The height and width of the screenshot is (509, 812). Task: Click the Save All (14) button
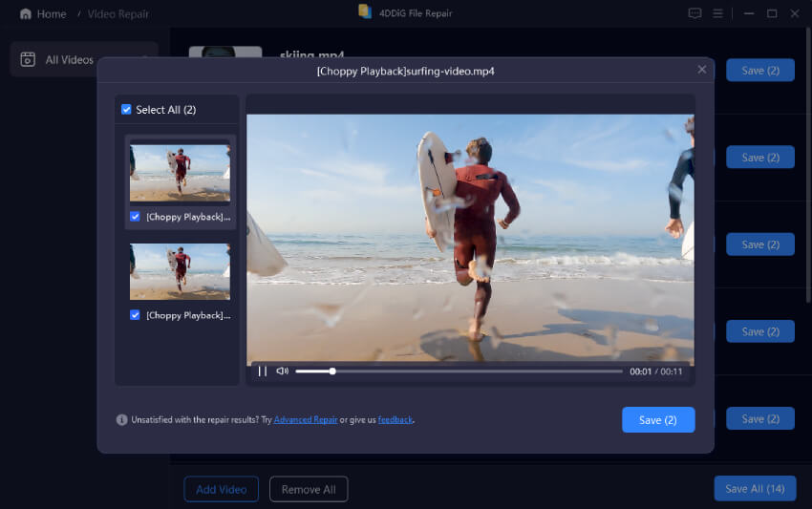[x=754, y=489]
